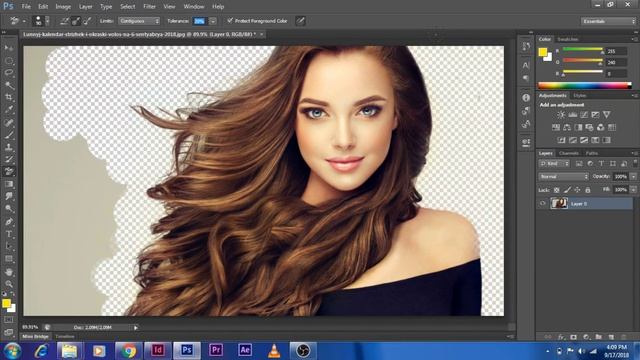The image size is (640, 360).
Task: Select the Layer 0 thumbnail
Action: (559, 203)
